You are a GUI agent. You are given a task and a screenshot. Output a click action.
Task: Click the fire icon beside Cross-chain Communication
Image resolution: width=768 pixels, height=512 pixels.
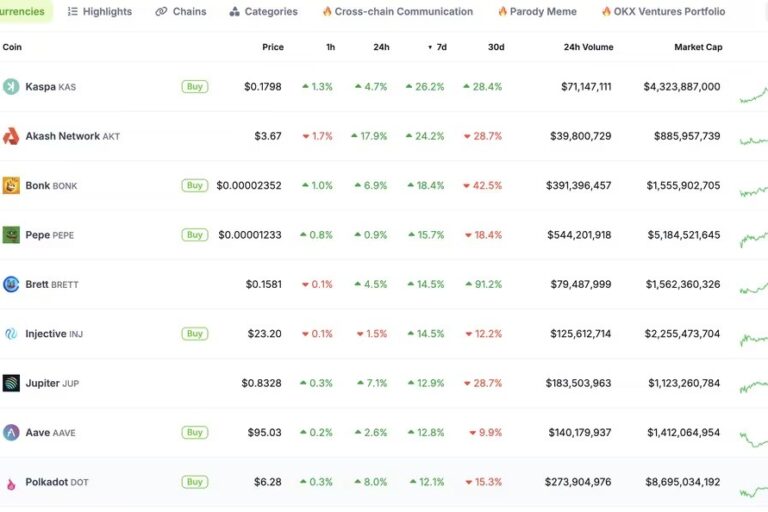pyautogui.click(x=327, y=11)
